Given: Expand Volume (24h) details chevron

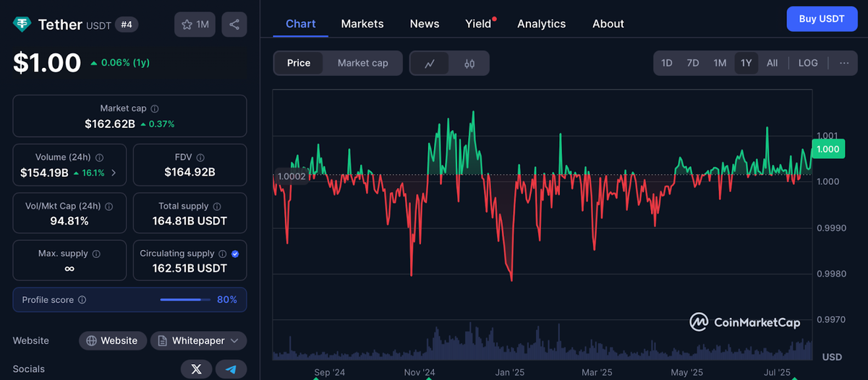Looking at the screenshot, I should click(114, 173).
